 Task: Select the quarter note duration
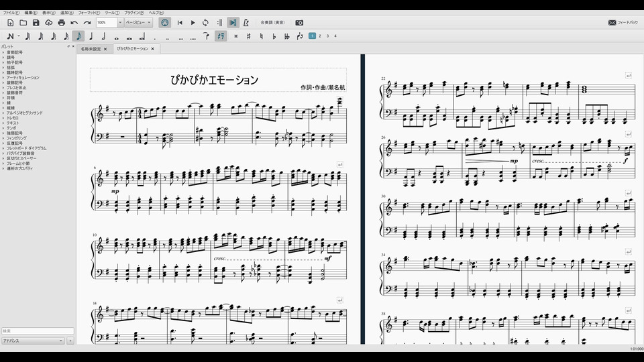coord(92,36)
